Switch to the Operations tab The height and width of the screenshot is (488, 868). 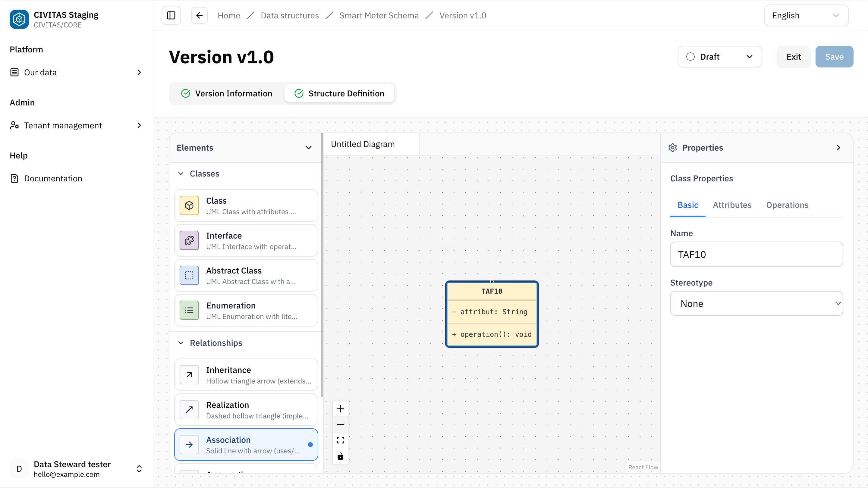(x=788, y=205)
